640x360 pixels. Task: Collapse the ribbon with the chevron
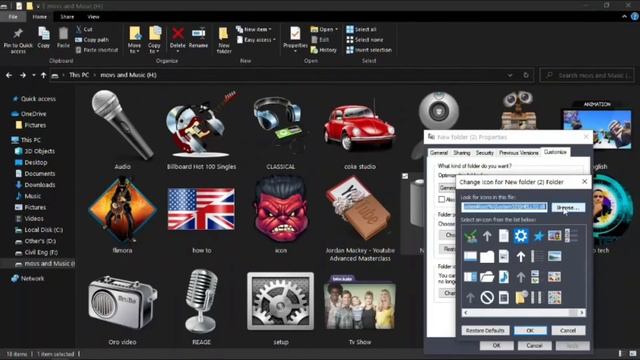(624, 17)
